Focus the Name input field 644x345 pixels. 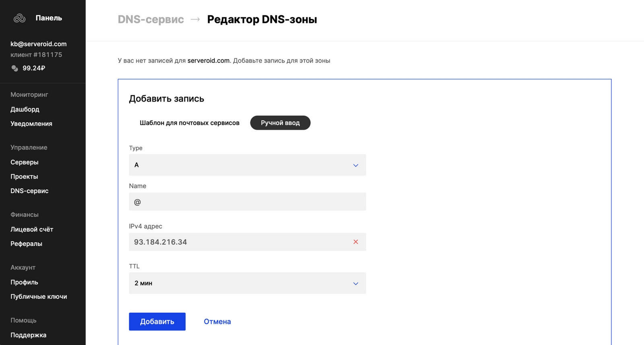pyautogui.click(x=247, y=202)
